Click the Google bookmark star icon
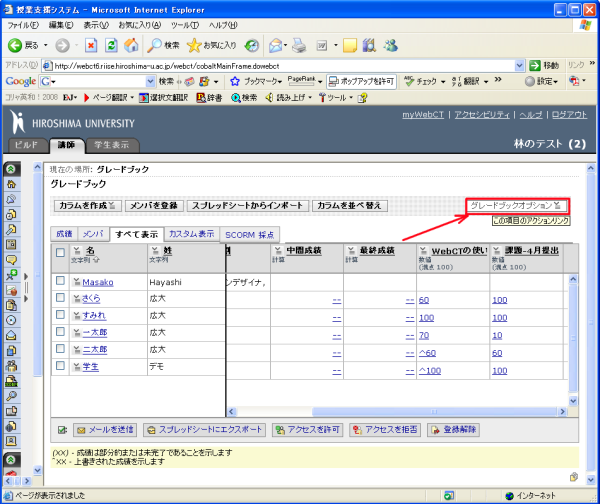This screenshot has height=504, width=600. [x=235, y=81]
